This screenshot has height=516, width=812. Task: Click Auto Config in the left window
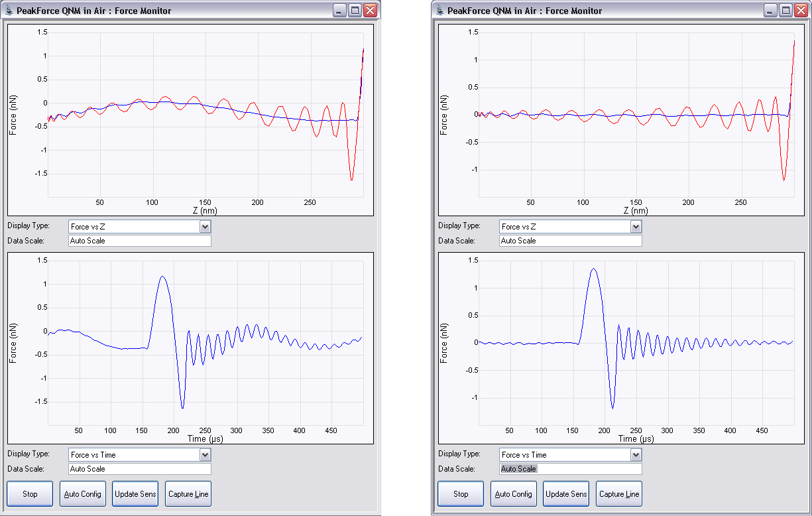82,493
